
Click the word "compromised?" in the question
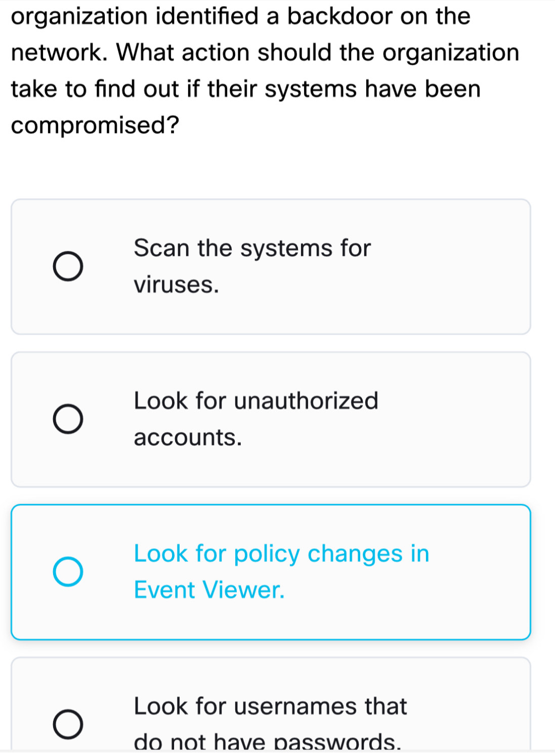point(96,125)
